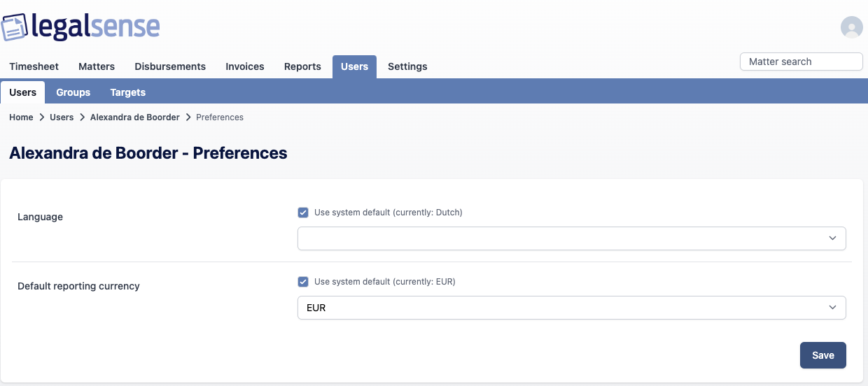
Task: Open the Targets sub-tab
Action: tap(128, 92)
